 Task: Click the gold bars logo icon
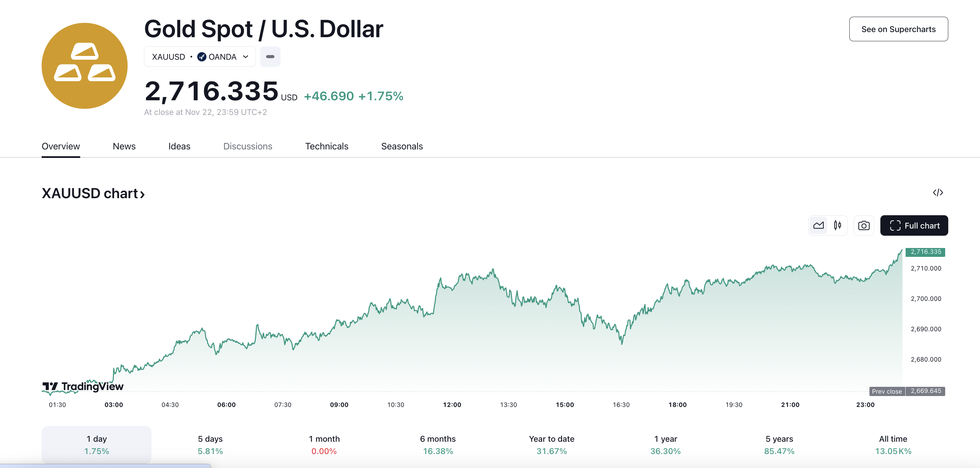pos(85,65)
